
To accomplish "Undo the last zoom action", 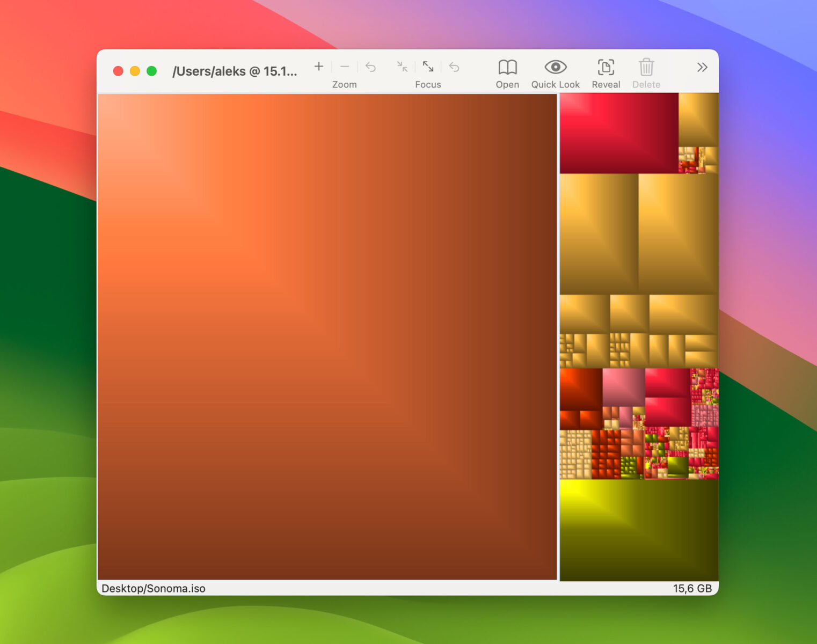I will (x=370, y=67).
